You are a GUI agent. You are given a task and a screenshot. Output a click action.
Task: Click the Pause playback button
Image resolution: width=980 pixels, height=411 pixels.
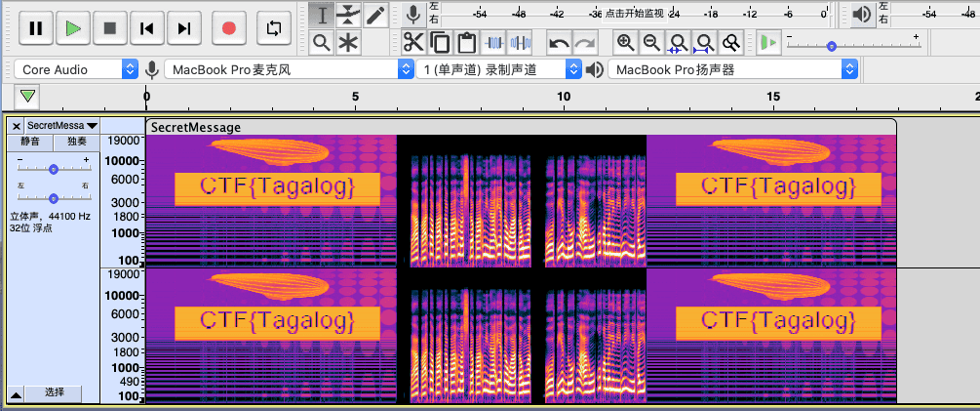[x=36, y=28]
